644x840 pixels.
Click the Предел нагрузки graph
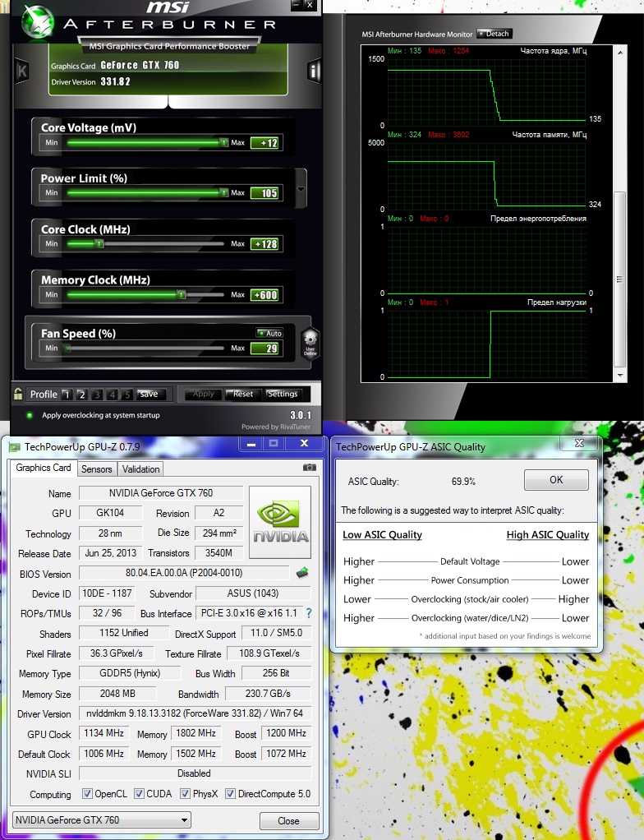click(x=486, y=344)
